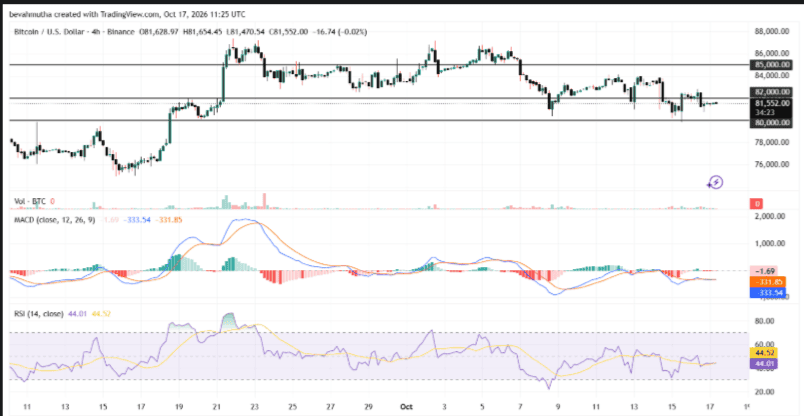Click the RSI (14, close) label
Screen dimensions: 804x416
click(38, 314)
